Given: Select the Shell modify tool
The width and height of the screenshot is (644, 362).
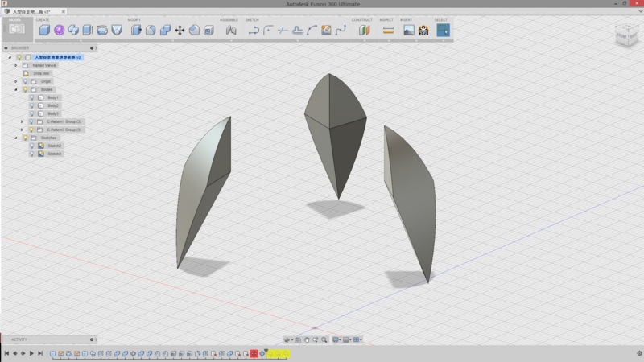Looking at the screenshot, I should point(208,30).
